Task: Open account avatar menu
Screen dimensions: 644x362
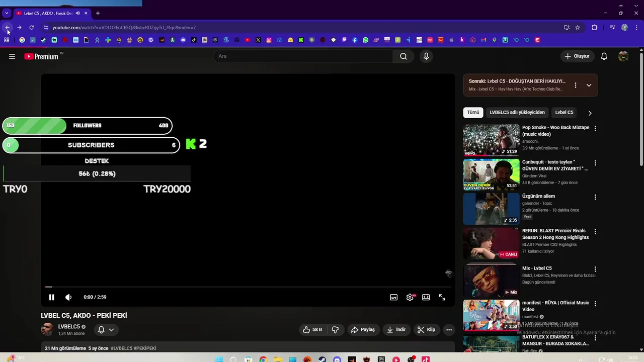Action: 623,56
